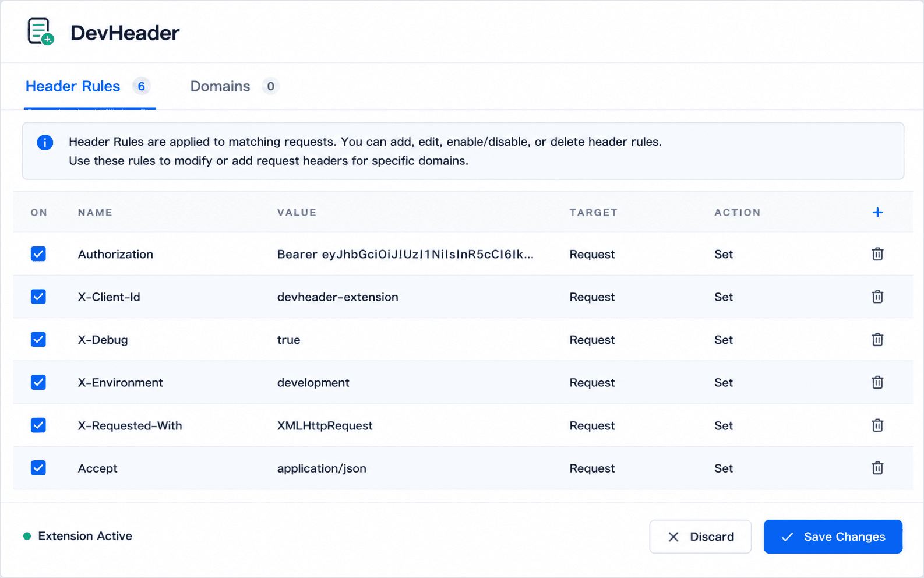Toggle off the X-Environment rule
This screenshot has height=578, width=924.
[38, 382]
